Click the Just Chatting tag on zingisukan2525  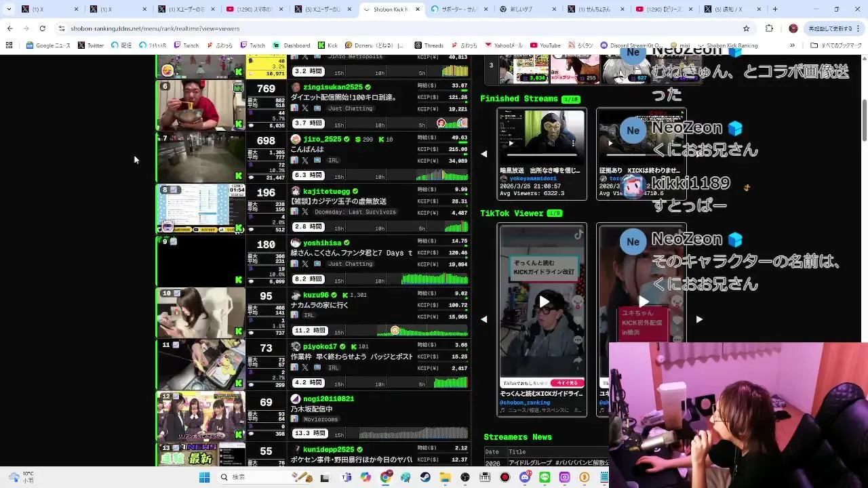tap(350, 108)
